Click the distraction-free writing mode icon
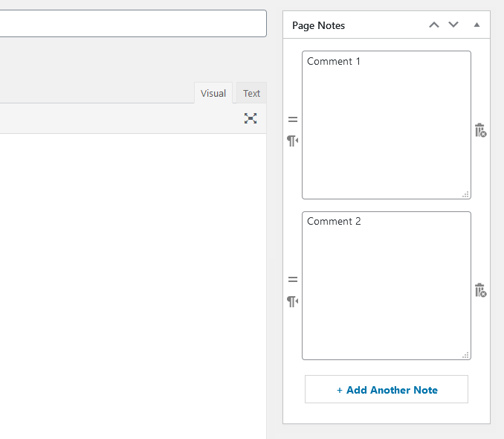This screenshot has width=504, height=439. pyautogui.click(x=251, y=118)
